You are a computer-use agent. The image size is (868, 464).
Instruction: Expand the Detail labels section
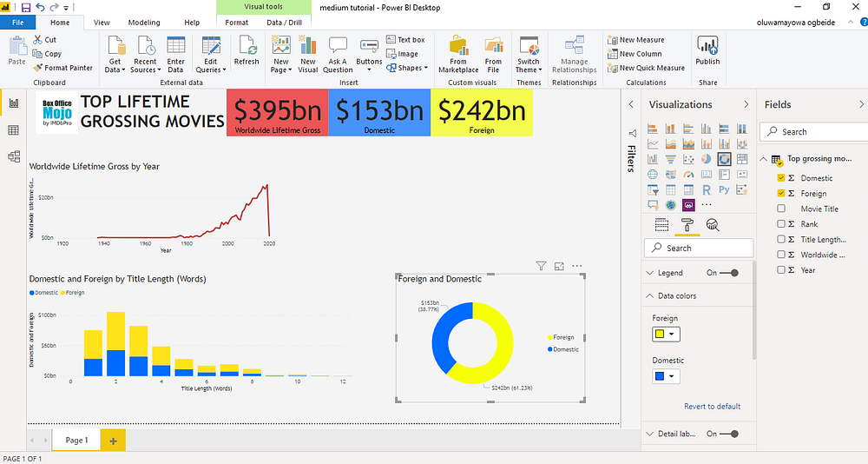pos(650,434)
